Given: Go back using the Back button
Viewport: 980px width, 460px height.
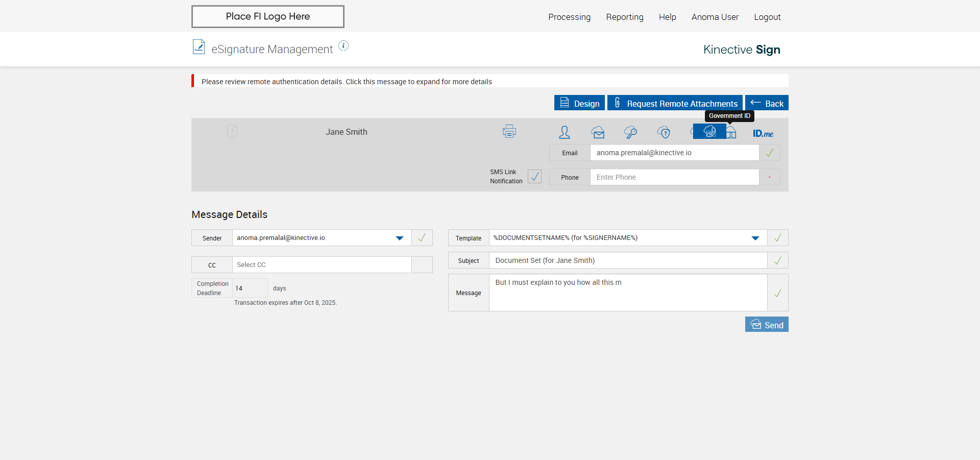Looking at the screenshot, I should (x=767, y=103).
